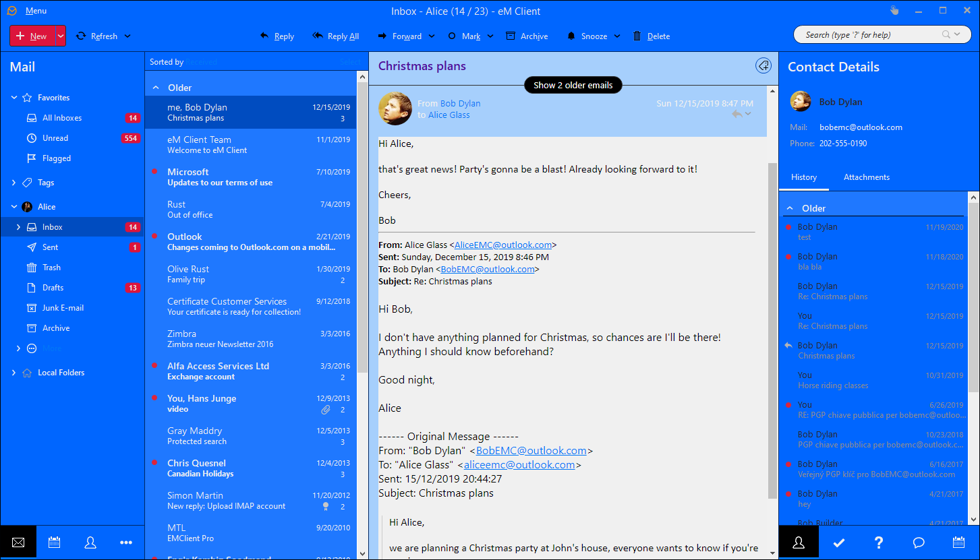Show contact details icon in right bottom bar
This screenshot has width=980, height=560.
coord(799,542)
